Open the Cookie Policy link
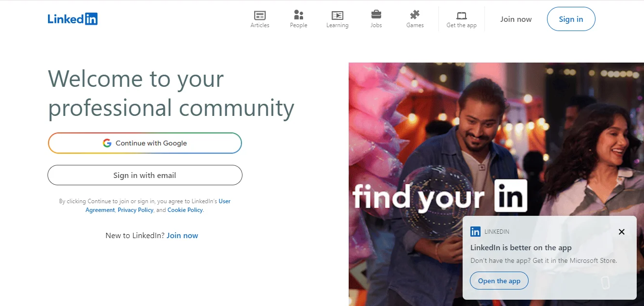644x306 pixels. 185,210
